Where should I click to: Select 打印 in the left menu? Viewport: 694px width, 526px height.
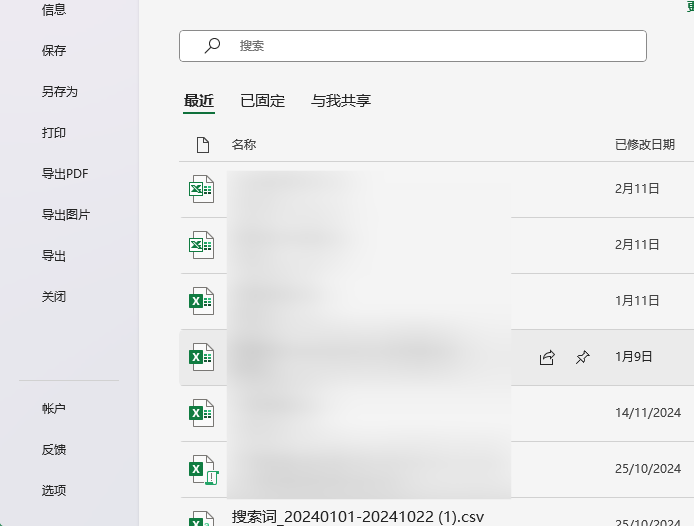tap(54, 132)
